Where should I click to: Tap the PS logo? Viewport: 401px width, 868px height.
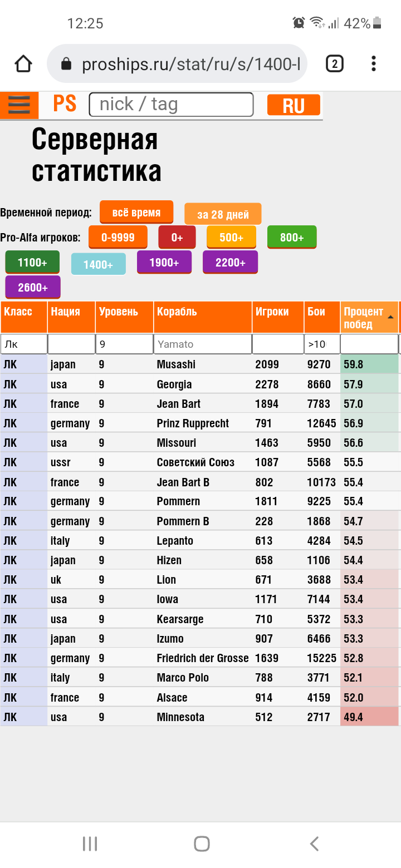65,104
